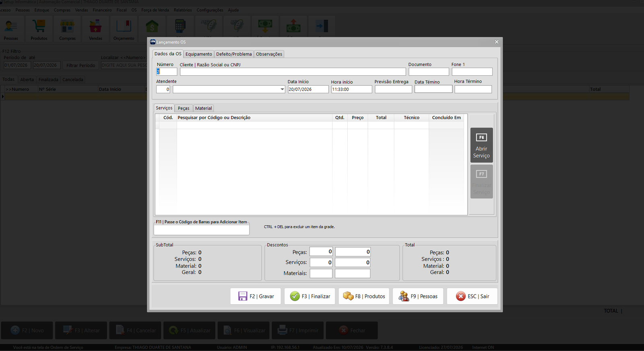The image size is (644, 351).
Task: Click F5 Atualizar in main window
Action: [x=189, y=330]
